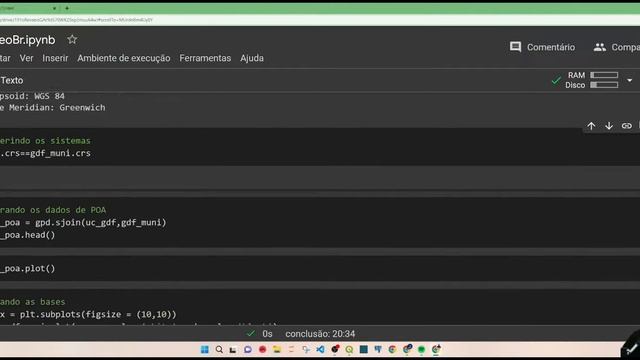This screenshot has width=640, height=360.
Task: Open the Inserir menu
Action: 55,58
